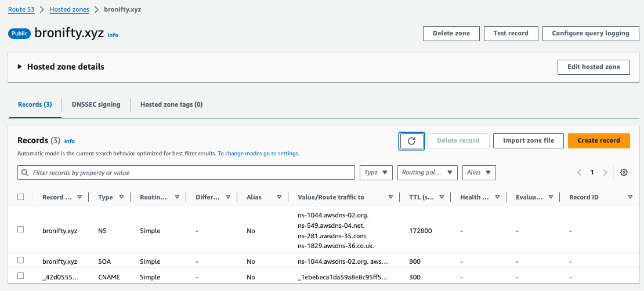Open table preferences gear icon
The height and width of the screenshot is (291, 644).
(624, 173)
